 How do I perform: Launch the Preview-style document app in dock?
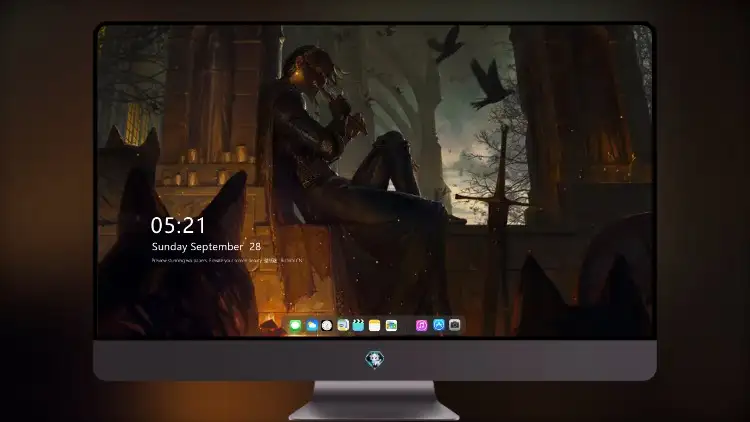(x=343, y=325)
